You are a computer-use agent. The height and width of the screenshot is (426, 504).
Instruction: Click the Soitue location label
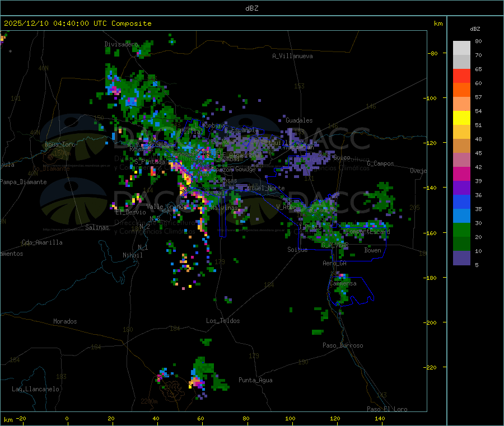tap(297, 250)
